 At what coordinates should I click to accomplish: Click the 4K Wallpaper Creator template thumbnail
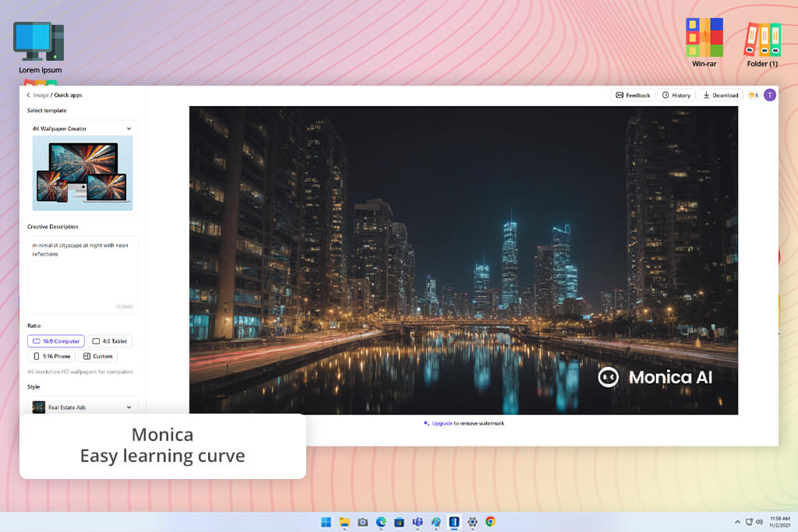[83, 173]
